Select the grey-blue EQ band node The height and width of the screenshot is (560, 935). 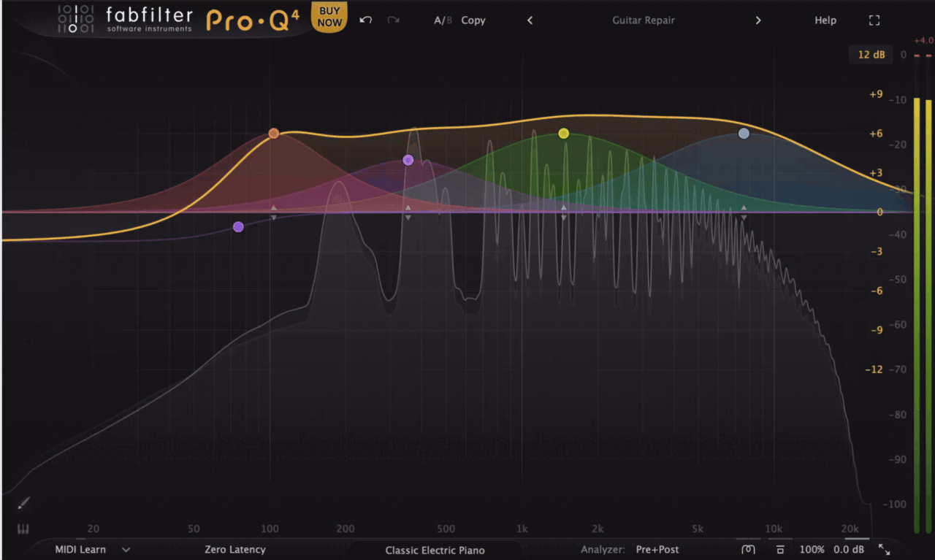tap(744, 134)
